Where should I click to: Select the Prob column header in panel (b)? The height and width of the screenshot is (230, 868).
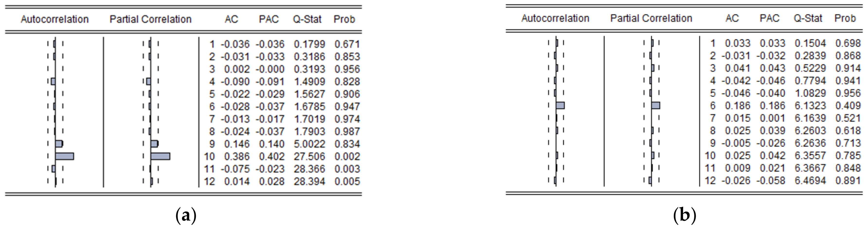[x=845, y=18]
